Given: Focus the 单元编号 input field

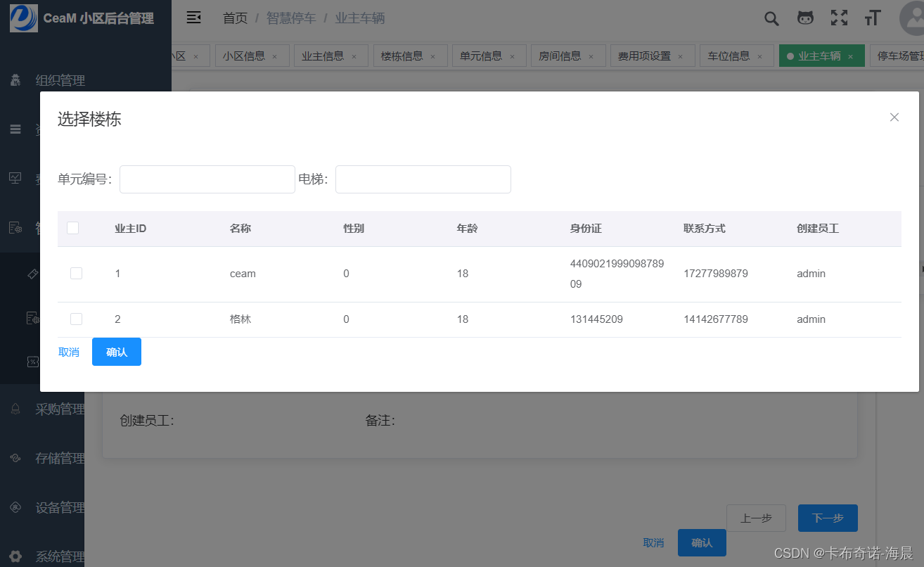Looking at the screenshot, I should tap(207, 179).
